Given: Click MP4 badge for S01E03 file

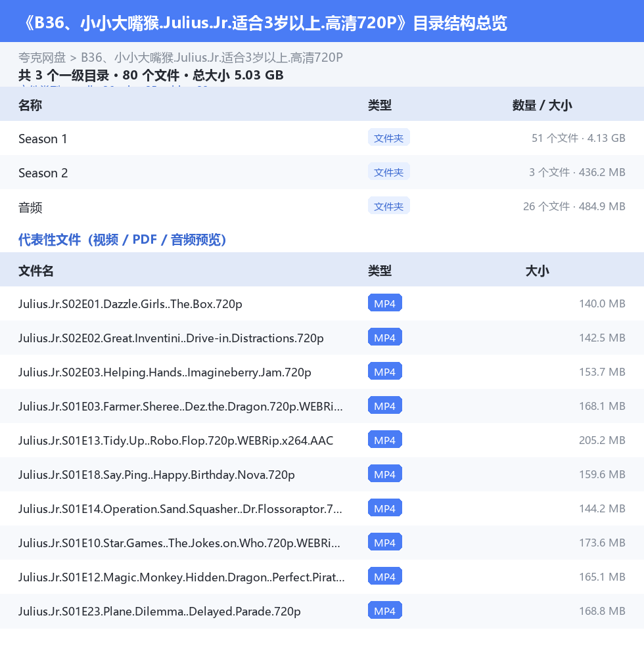Looking at the screenshot, I should click(384, 406).
